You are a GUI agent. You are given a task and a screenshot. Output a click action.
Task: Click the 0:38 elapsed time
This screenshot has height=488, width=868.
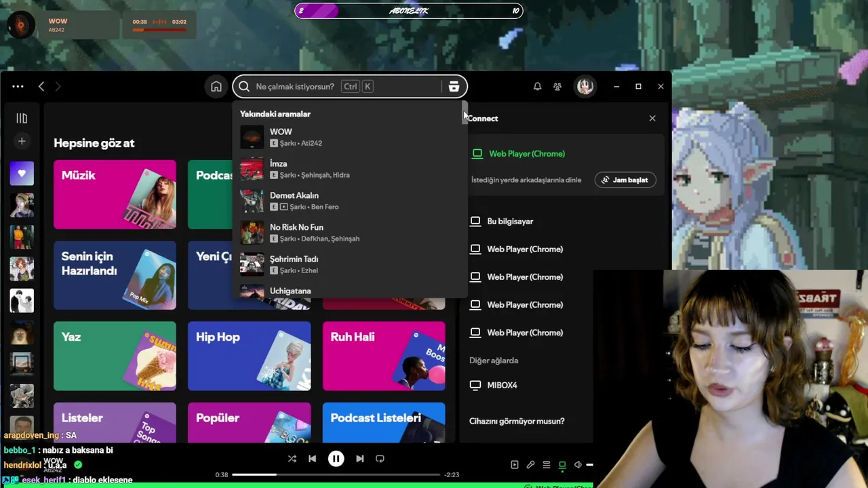tap(222, 474)
